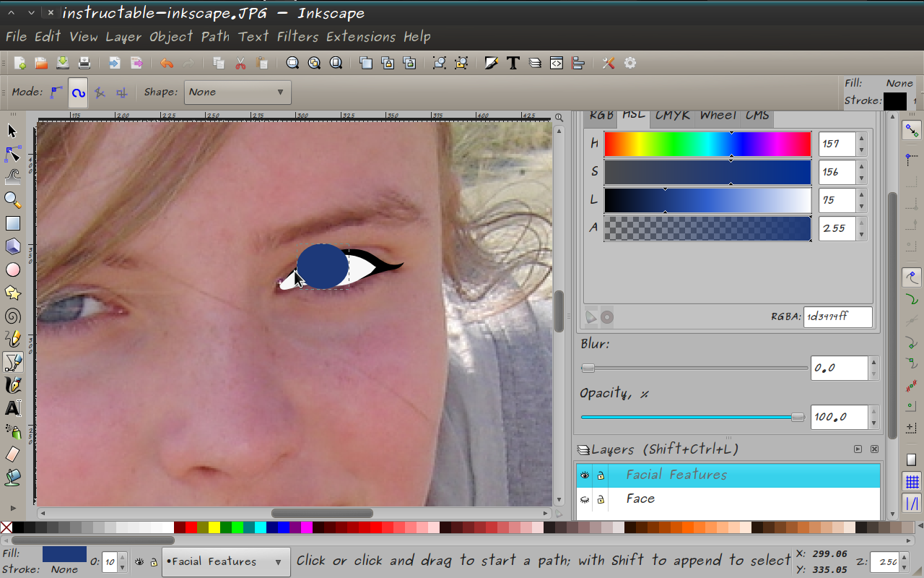Open the Fill and Stroke dialog
The image size is (924, 578).
point(490,63)
